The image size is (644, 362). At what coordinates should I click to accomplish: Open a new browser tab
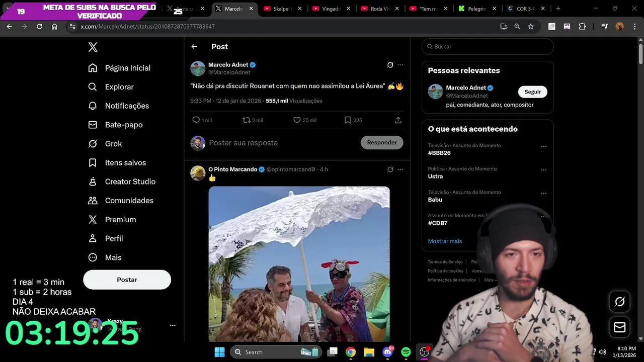[558, 9]
